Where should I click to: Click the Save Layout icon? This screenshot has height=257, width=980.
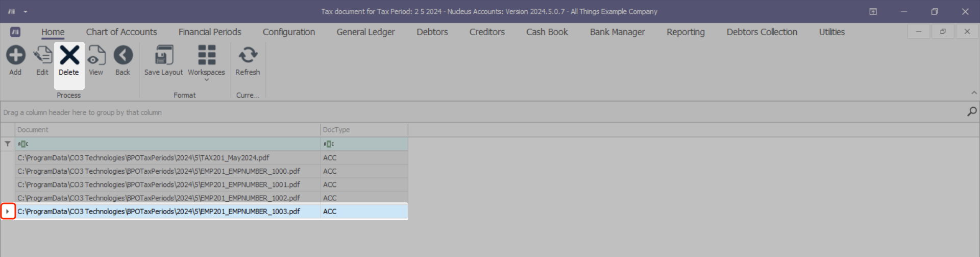click(x=164, y=55)
